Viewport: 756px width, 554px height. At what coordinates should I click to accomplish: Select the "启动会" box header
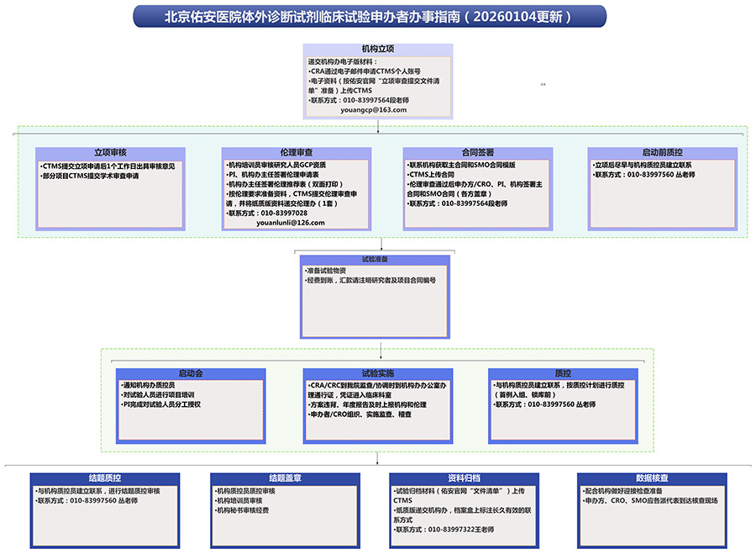point(191,373)
